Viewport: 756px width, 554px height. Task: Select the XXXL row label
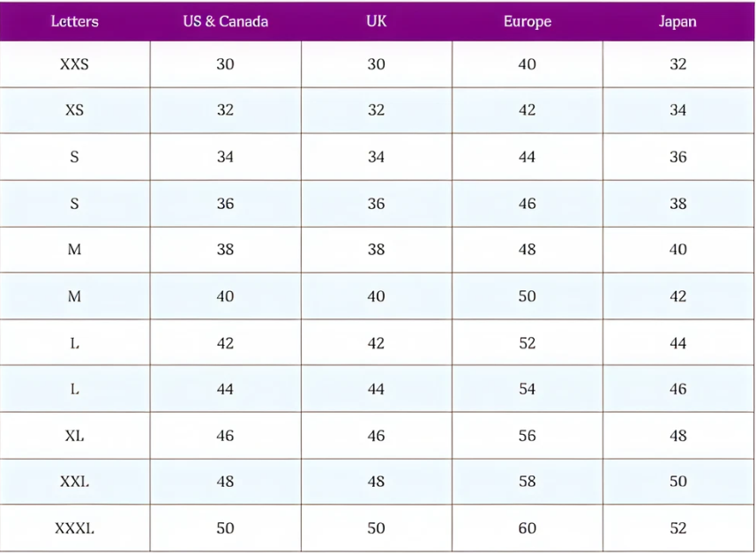click(74, 529)
